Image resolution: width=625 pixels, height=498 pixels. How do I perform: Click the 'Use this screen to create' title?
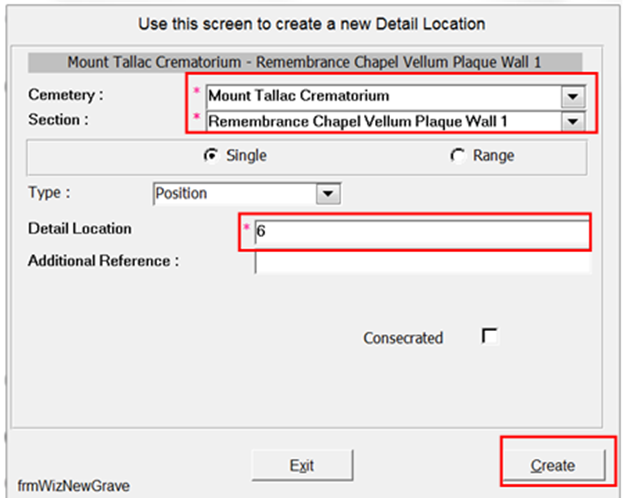pos(312,24)
